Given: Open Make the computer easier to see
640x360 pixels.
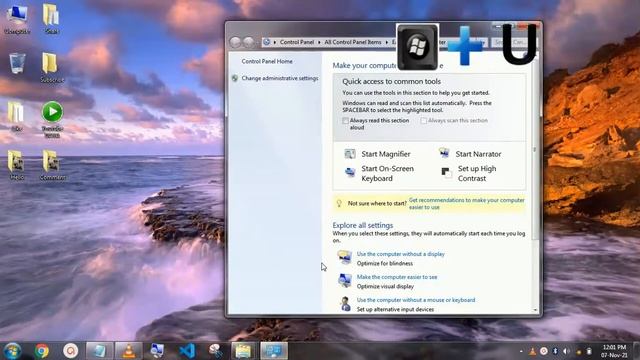Looking at the screenshot, I should coord(397,277).
